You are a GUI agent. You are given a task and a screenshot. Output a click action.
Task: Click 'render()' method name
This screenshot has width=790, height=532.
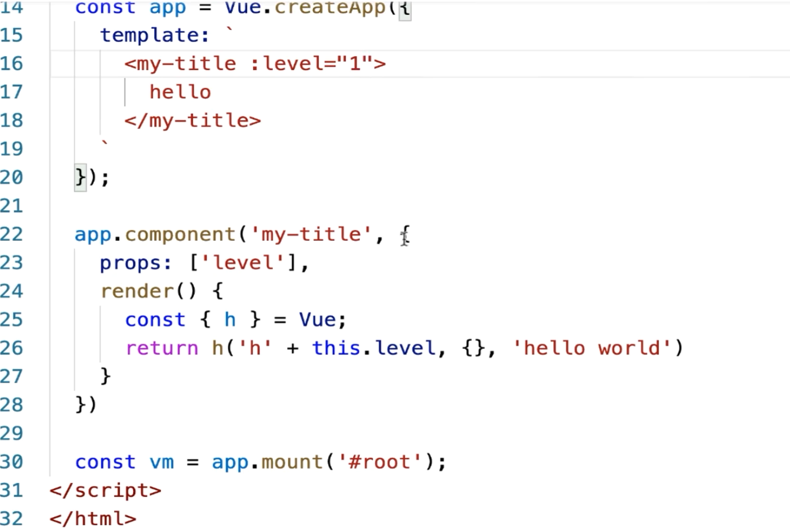148,291
